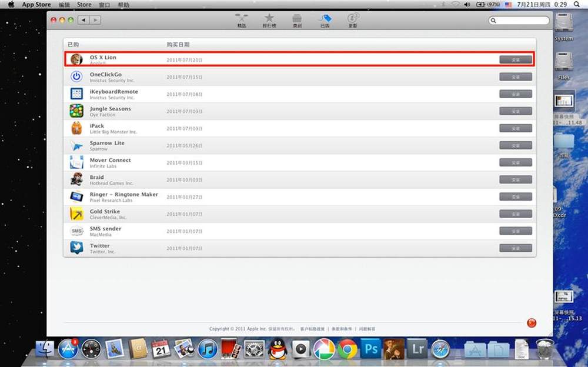Viewport: 588px width, 367px height.
Task: Click the Gold Strike pickaxe icon
Action: coord(76,214)
